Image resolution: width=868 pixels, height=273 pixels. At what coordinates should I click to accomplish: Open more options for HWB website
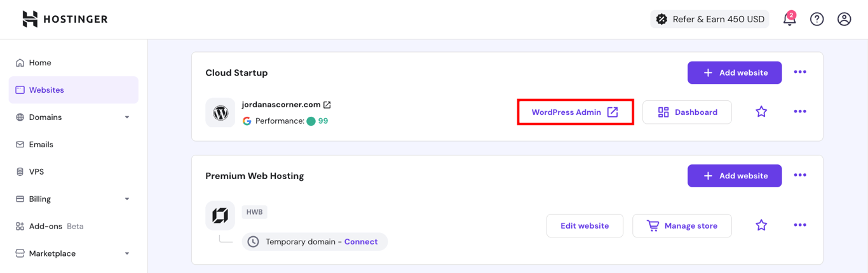click(x=800, y=225)
